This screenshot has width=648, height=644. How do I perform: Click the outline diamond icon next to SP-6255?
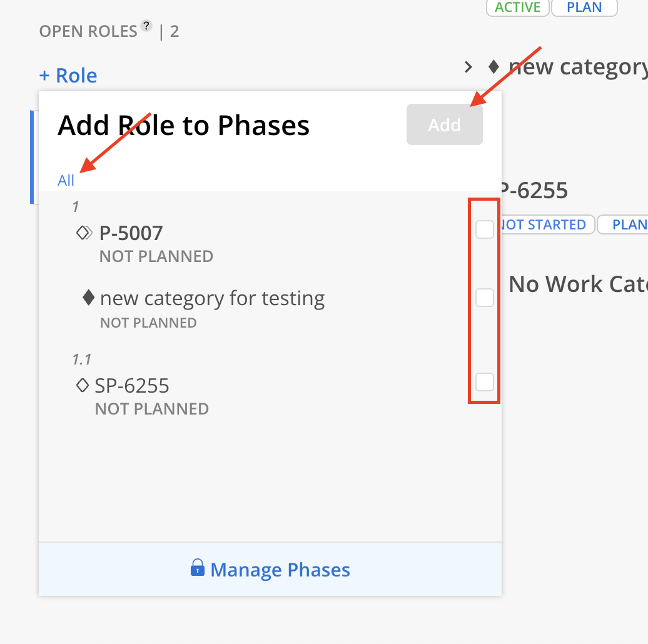click(82, 386)
